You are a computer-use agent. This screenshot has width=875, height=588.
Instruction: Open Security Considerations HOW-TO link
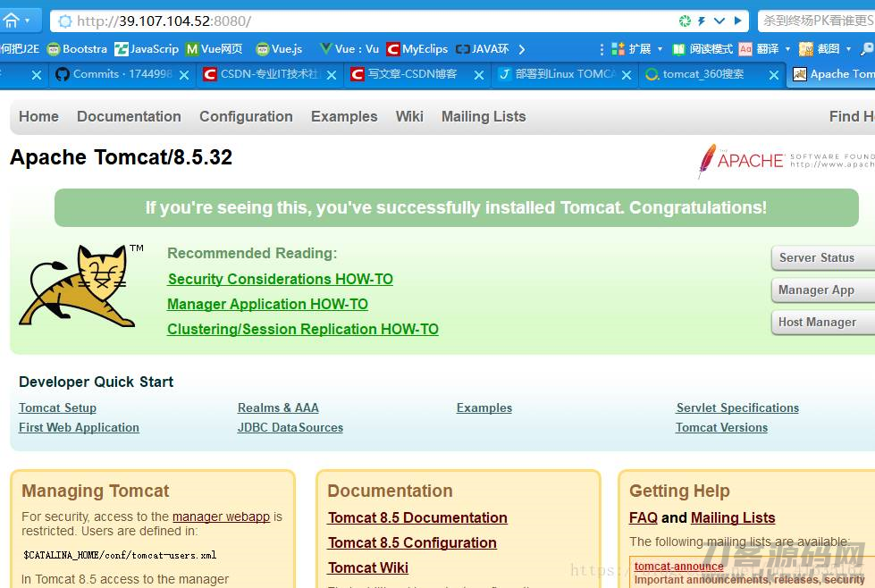pyautogui.click(x=280, y=279)
